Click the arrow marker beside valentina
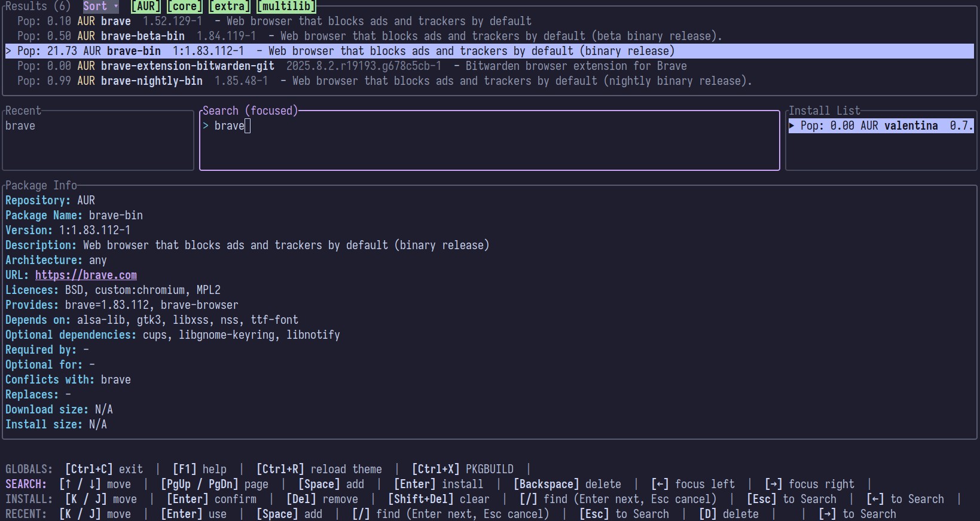 [x=792, y=125]
